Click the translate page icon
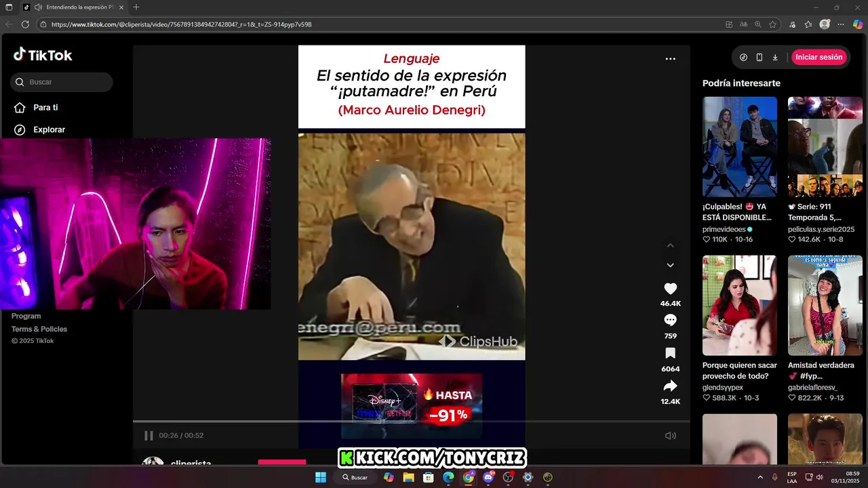 point(743,24)
